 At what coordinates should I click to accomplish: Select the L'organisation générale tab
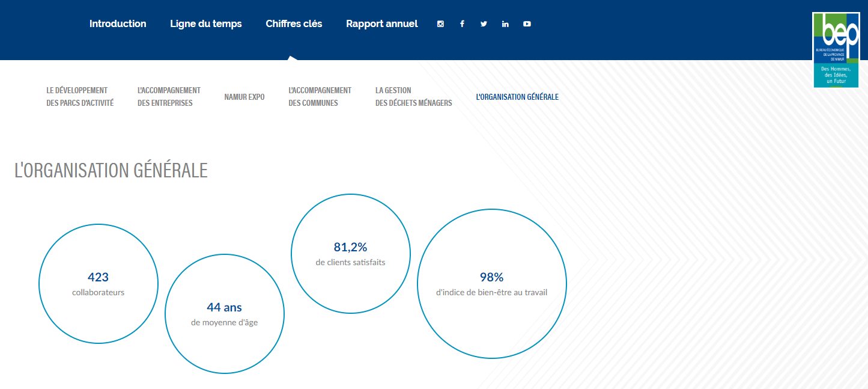point(517,97)
